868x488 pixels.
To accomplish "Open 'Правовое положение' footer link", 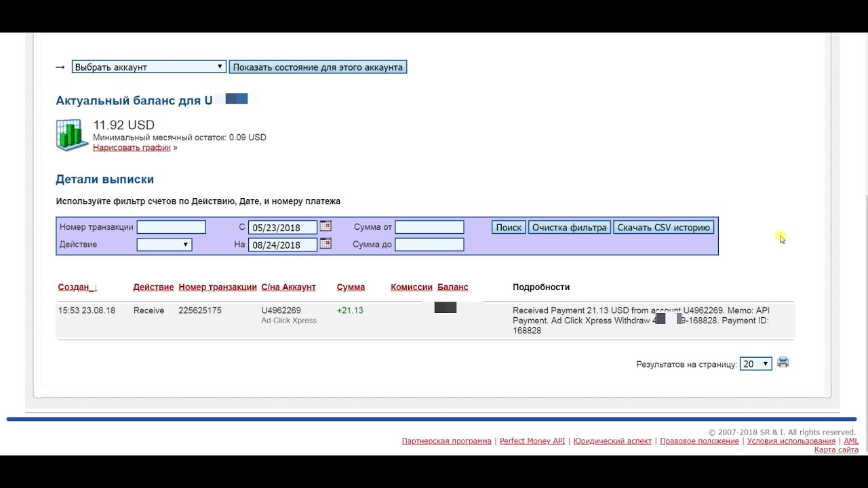I will pos(699,441).
